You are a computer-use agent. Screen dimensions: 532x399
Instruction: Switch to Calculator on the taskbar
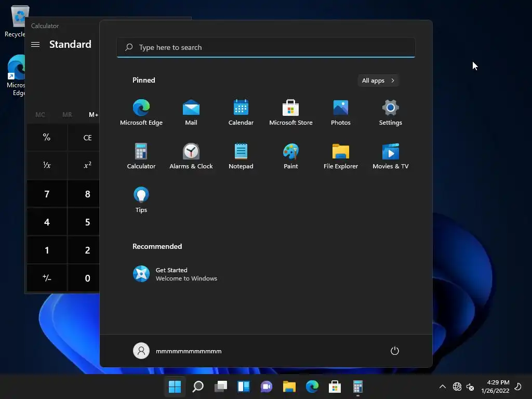[x=357, y=387]
